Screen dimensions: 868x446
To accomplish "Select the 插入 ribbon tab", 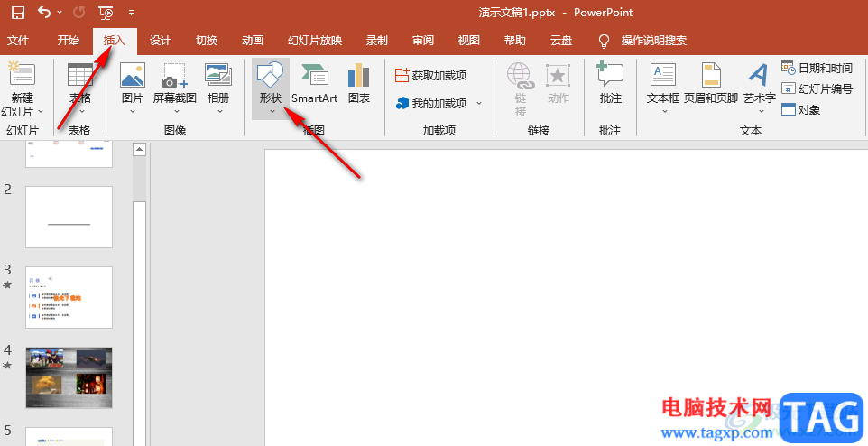I will pos(115,41).
